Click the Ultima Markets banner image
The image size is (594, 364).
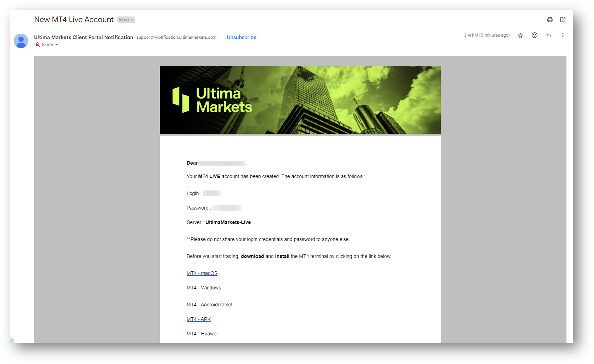click(300, 100)
